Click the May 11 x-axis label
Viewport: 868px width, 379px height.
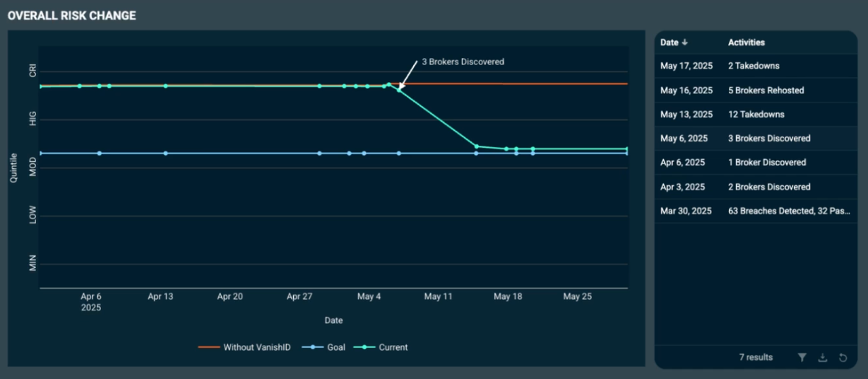tap(438, 297)
